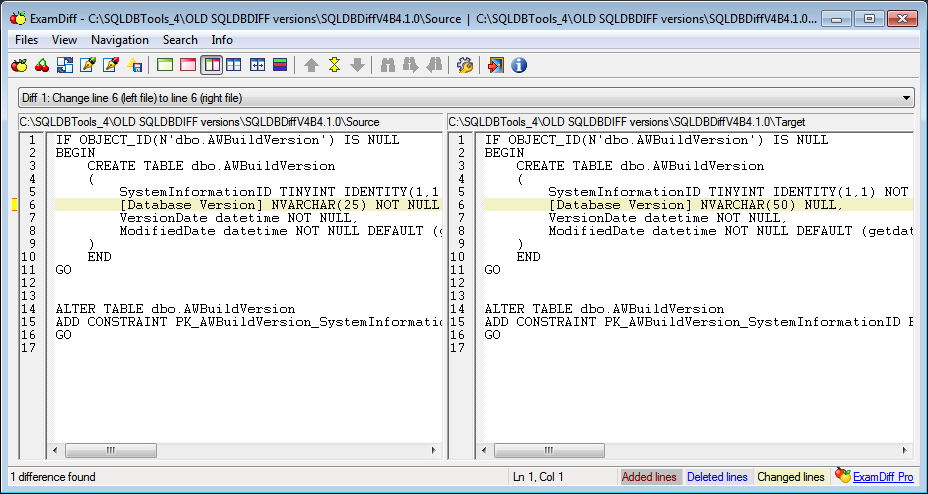The width and height of the screenshot is (928, 494).
Task: Click the Changed lines color legend
Action: (x=791, y=477)
